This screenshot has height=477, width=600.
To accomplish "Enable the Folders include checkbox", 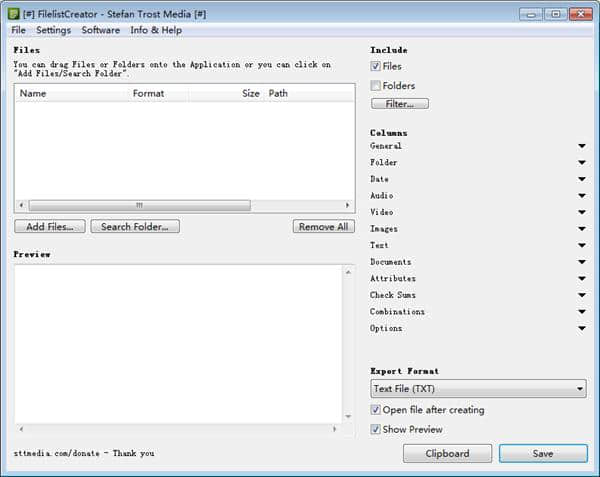I will pos(376,86).
